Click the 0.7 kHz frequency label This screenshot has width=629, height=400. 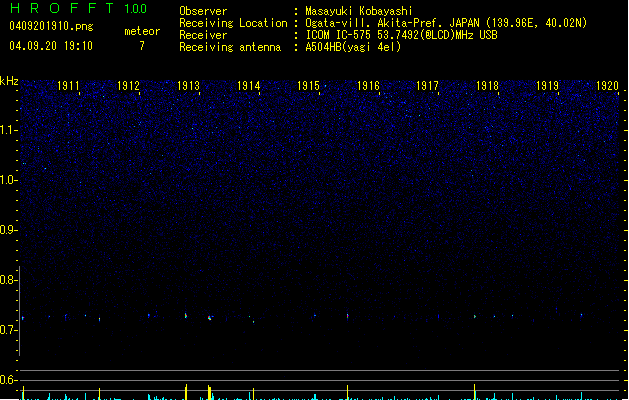pos(8,330)
